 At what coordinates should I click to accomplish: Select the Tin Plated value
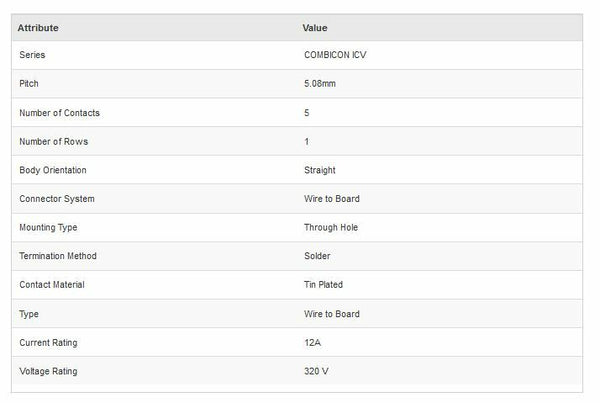point(323,285)
